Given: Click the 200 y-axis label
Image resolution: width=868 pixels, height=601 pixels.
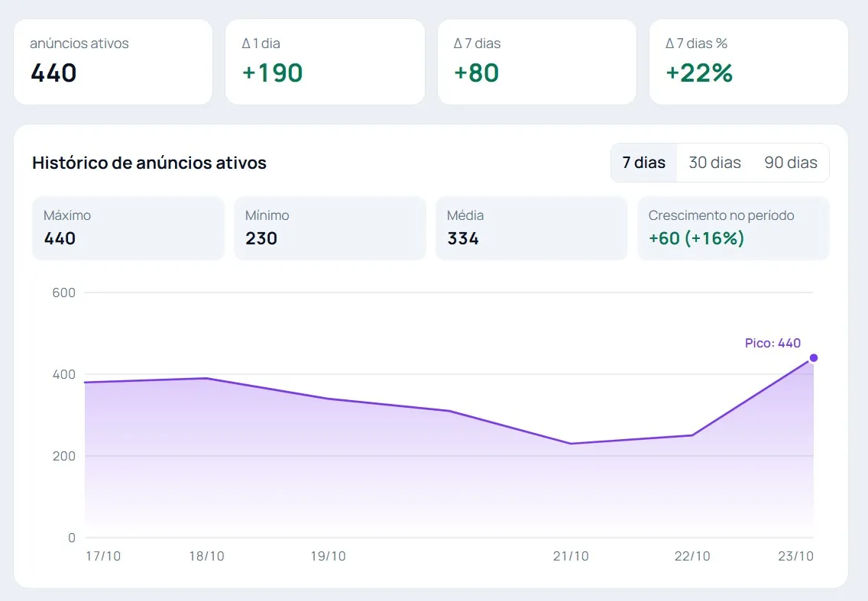Looking at the screenshot, I should coord(63,456).
